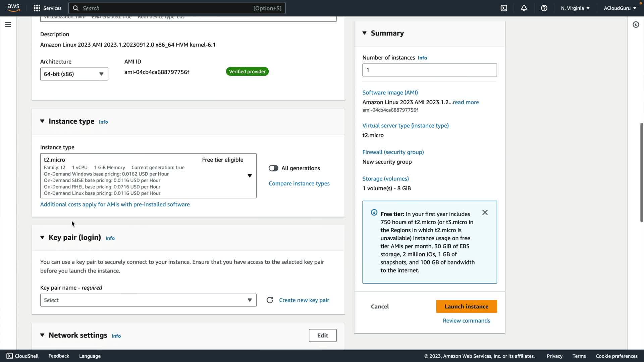
Task: Open the ACloudGuru account menu
Action: click(x=620, y=8)
